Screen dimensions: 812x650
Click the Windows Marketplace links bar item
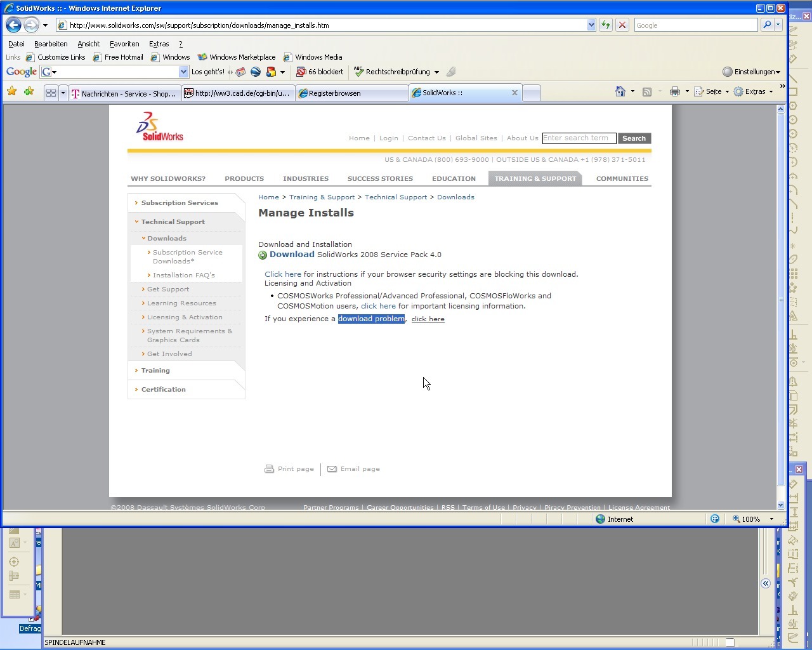237,57
